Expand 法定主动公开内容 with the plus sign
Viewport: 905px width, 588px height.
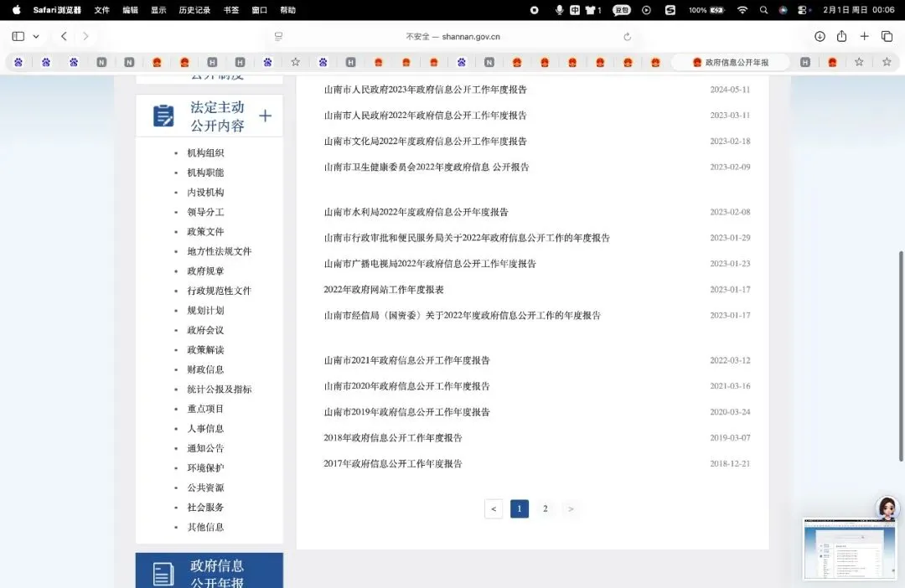(x=265, y=116)
